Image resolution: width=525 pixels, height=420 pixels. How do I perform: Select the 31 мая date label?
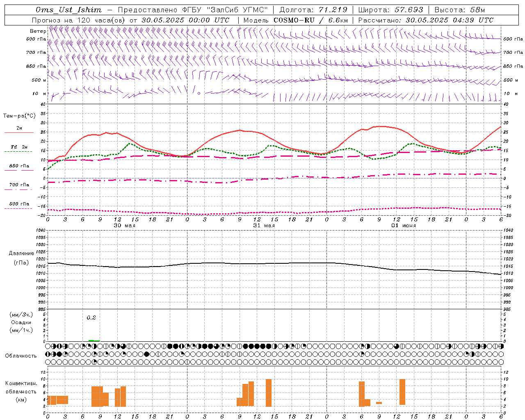pos(264,226)
